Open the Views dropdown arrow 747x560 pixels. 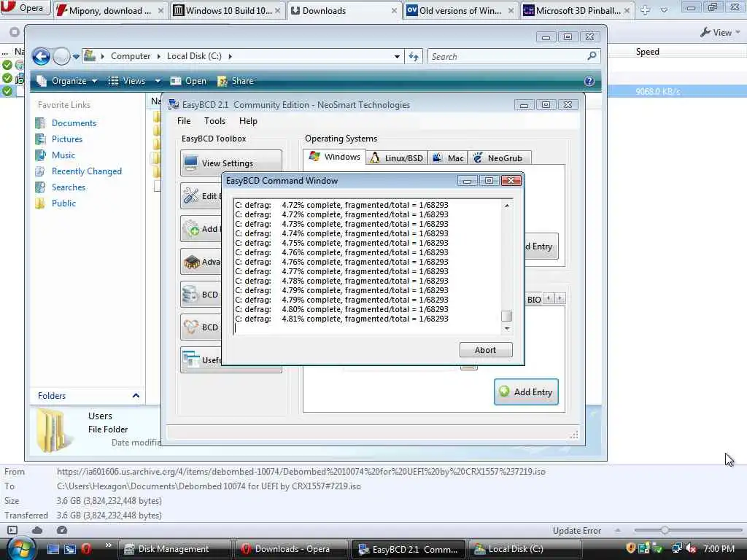pos(158,81)
